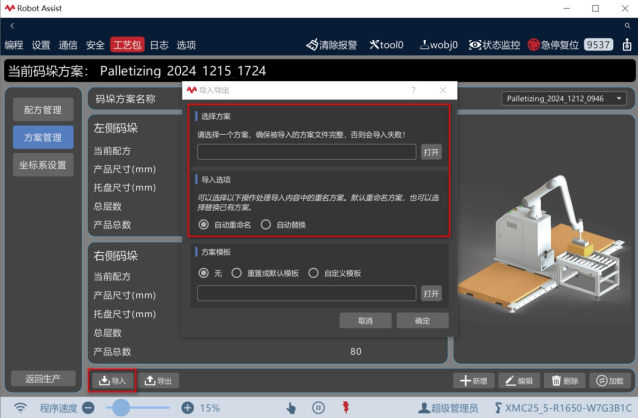Click 打开 next to the template file field
Viewport: 638px width, 418px height.
(x=431, y=293)
